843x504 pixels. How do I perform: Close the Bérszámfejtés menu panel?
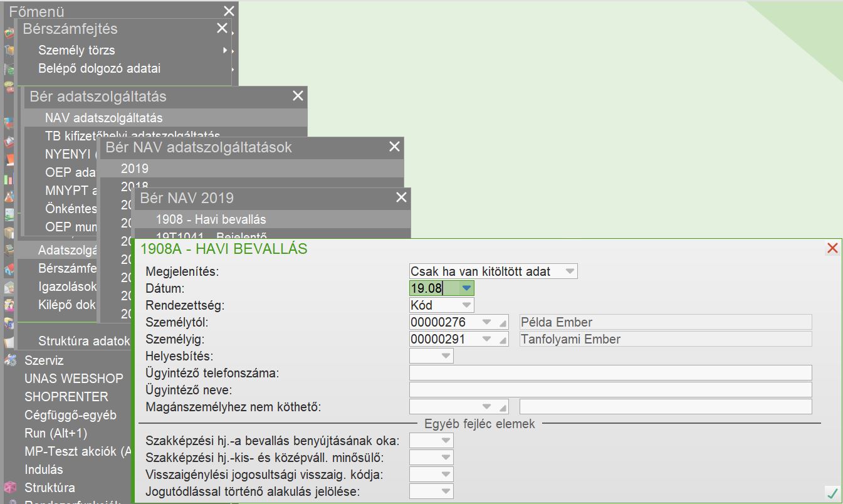222,28
